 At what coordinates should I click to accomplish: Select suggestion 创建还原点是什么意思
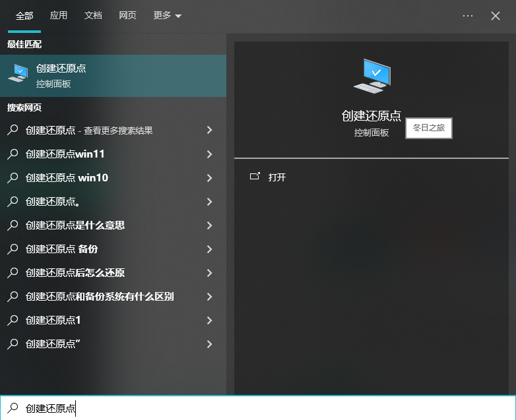[113, 225]
